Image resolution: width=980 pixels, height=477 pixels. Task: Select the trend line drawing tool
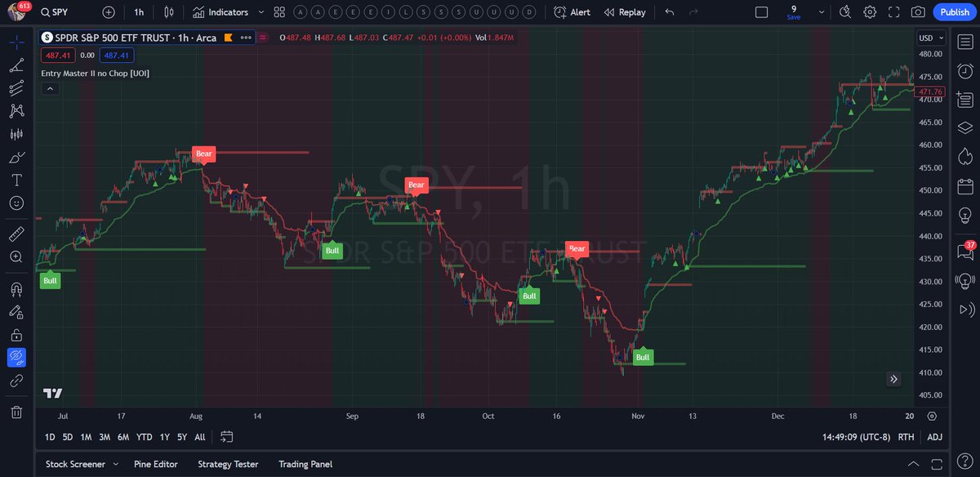point(16,67)
